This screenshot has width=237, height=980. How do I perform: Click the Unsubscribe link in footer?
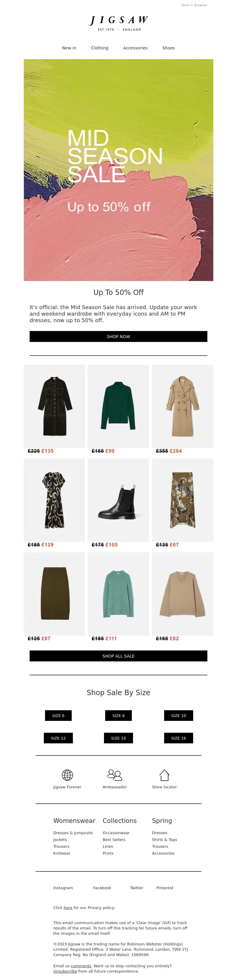coord(65,971)
